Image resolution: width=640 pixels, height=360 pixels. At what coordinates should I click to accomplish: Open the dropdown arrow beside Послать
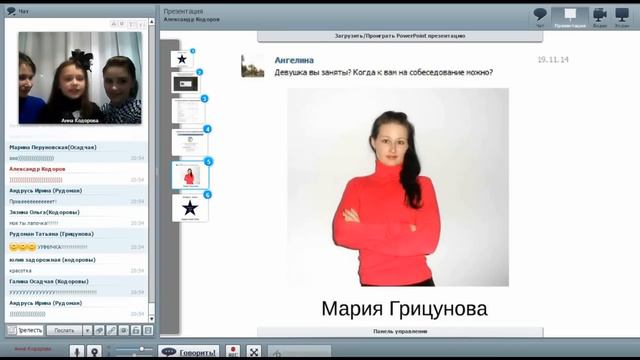point(87,330)
